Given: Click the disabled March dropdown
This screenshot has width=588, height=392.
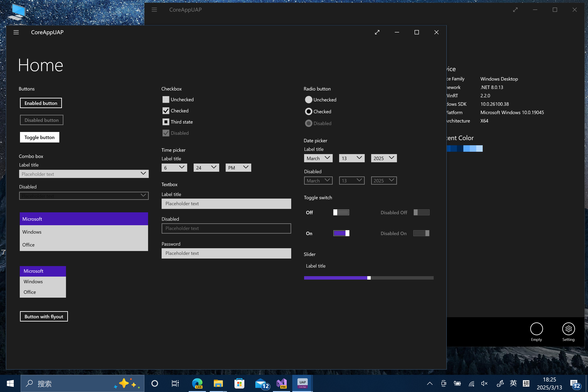Looking at the screenshot, I should click(318, 181).
